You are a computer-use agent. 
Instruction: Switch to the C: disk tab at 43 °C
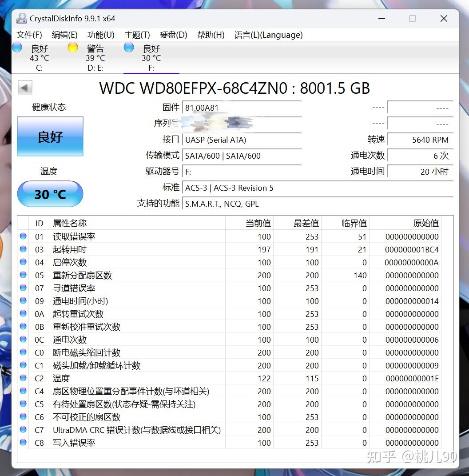coord(40,58)
